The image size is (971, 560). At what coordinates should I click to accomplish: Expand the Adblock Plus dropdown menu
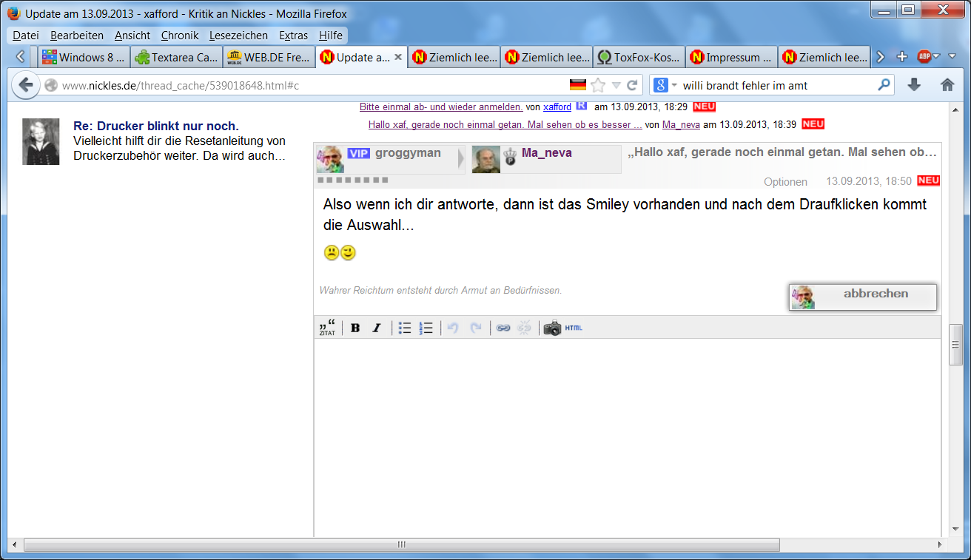pyautogui.click(x=935, y=57)
